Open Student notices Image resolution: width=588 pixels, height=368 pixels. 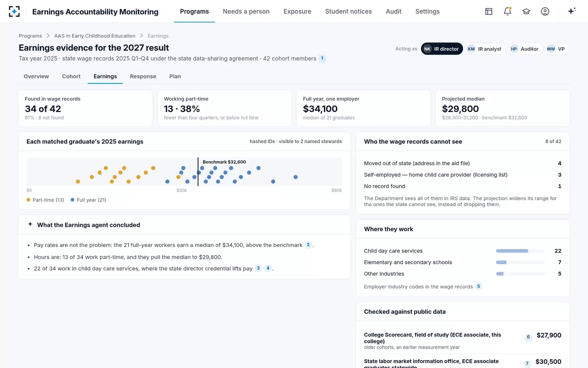348,11
